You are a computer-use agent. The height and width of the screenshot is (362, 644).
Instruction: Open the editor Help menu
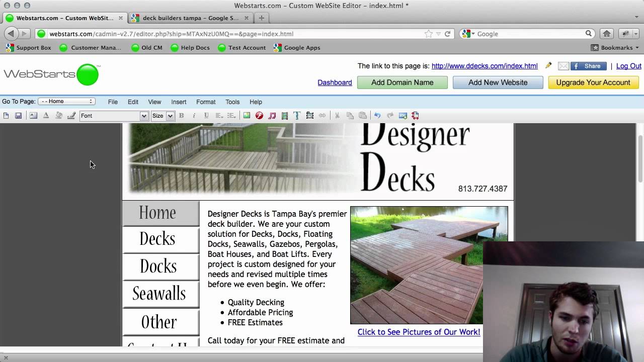pos(256,102)
